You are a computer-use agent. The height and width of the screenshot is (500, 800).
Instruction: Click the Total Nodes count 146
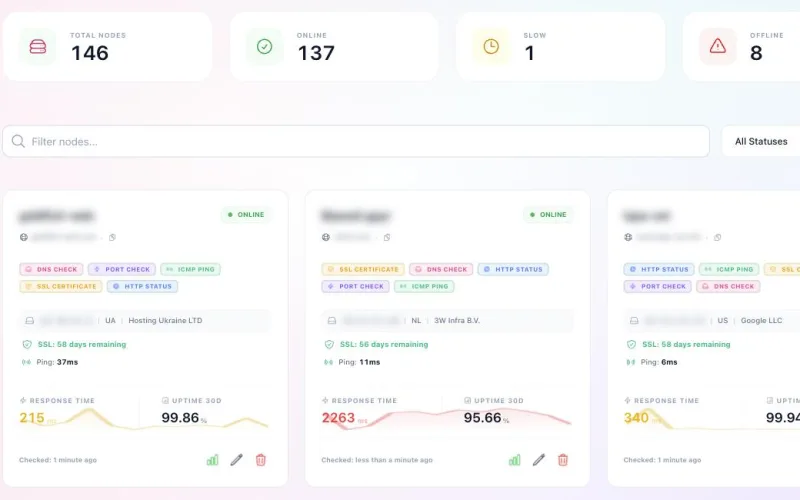coord(90,53)
